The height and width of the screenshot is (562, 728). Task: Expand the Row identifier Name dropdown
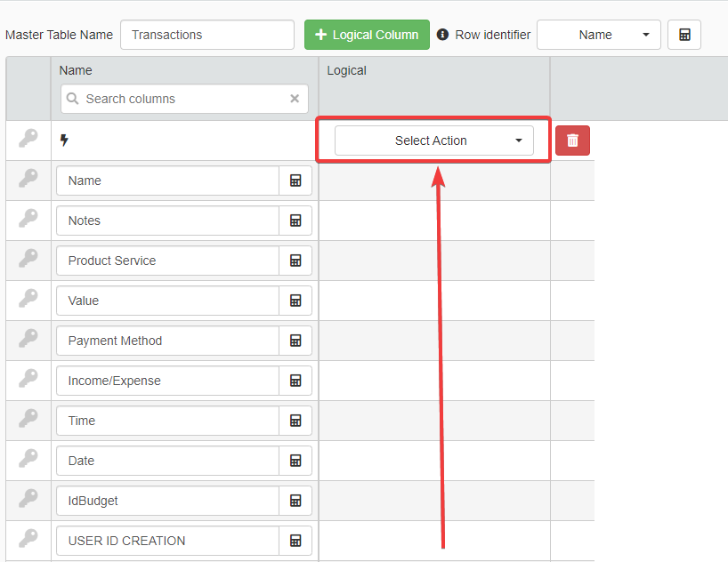click(598, 35)
